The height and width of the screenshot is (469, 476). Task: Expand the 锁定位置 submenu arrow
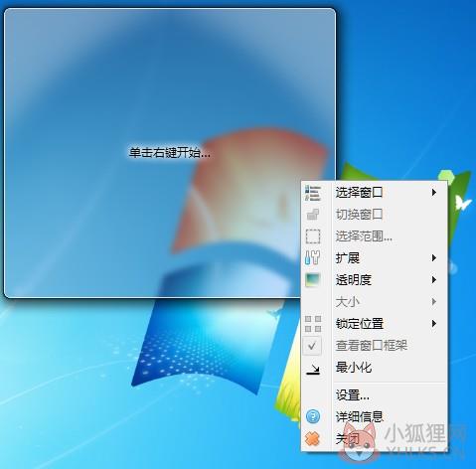pos(433,324)
